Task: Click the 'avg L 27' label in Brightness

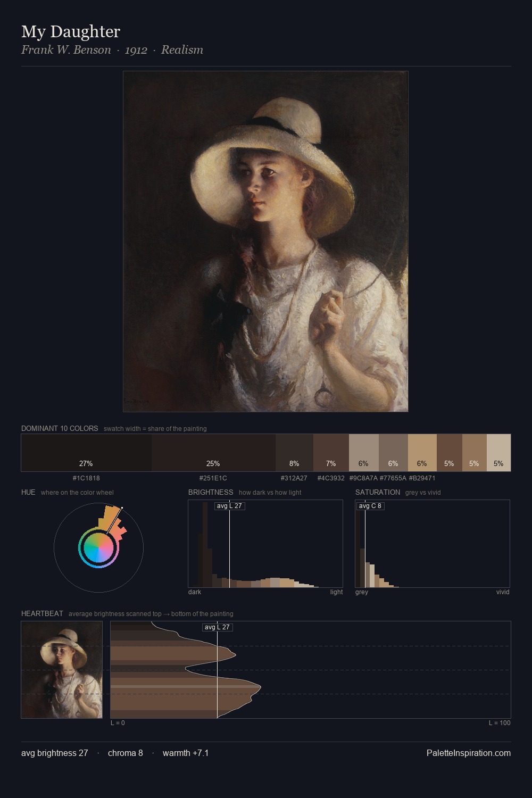Action: (229, 506)
